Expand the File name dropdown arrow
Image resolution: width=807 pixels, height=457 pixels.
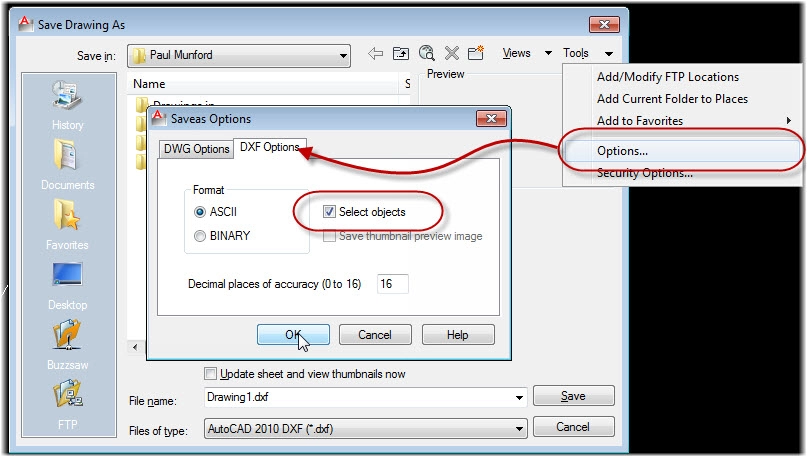tap(519, 397)
